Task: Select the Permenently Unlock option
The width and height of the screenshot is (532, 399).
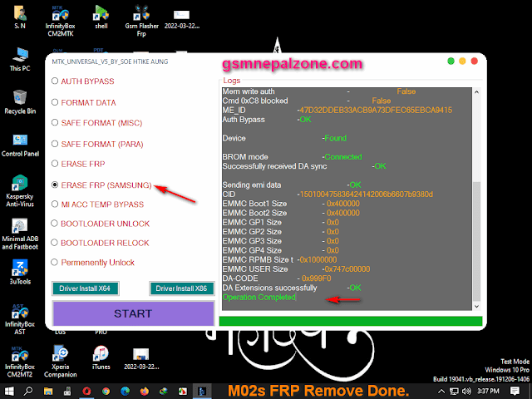Action: tap(92, 263)
